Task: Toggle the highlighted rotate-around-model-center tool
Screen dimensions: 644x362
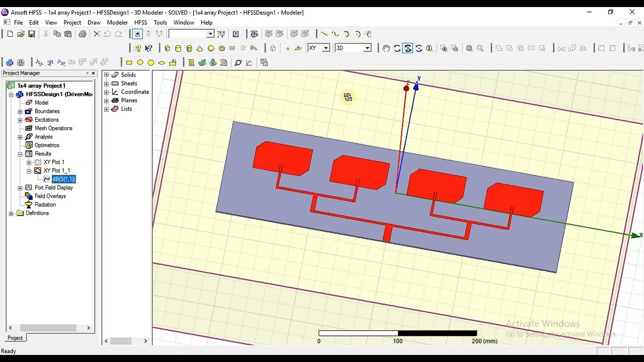Action: point(408,48)
